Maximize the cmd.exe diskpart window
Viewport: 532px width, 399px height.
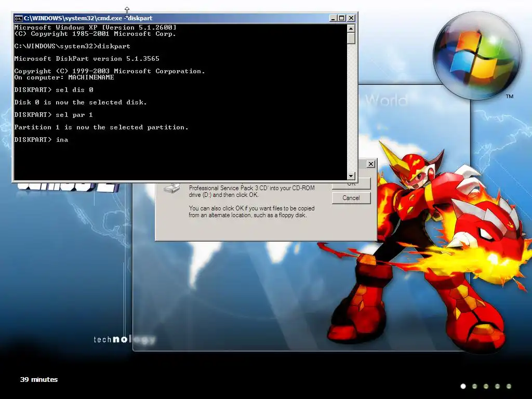342,18
